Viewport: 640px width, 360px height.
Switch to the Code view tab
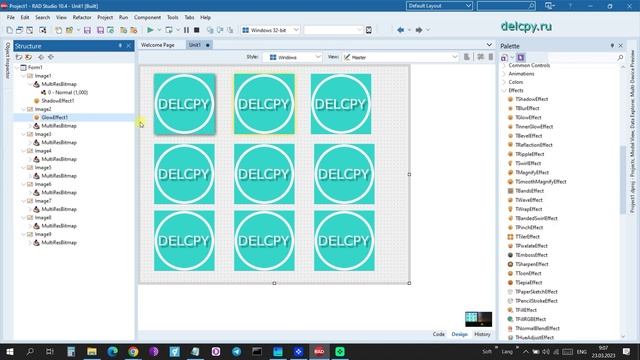[438, 334]
